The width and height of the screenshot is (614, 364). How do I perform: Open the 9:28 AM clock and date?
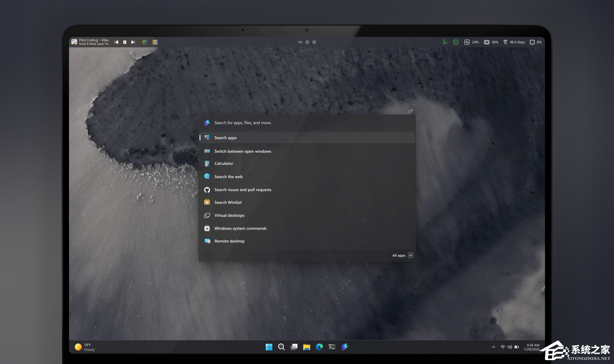pyautogui.click(x=532, y=347)
